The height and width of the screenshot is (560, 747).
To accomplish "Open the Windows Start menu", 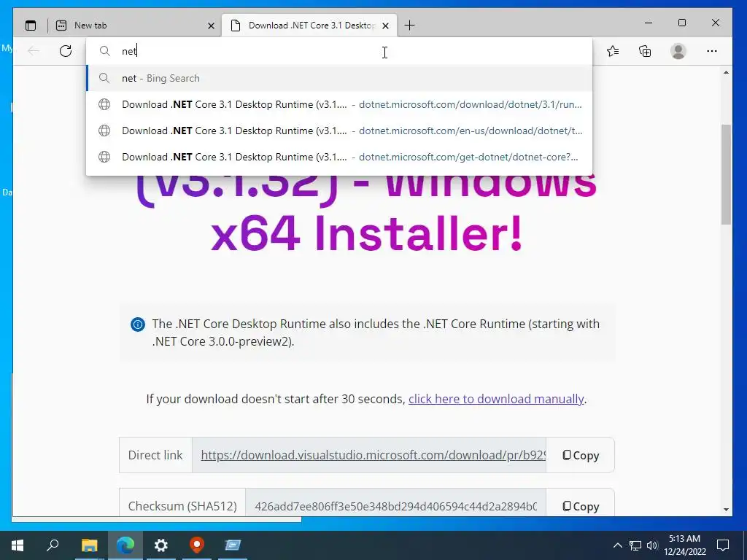I will tap(18, 545).
